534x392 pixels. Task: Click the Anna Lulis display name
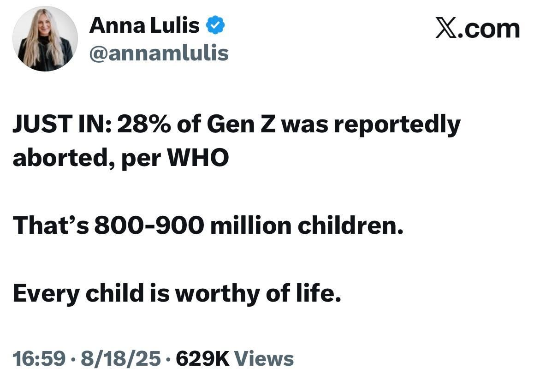(144, 25)
